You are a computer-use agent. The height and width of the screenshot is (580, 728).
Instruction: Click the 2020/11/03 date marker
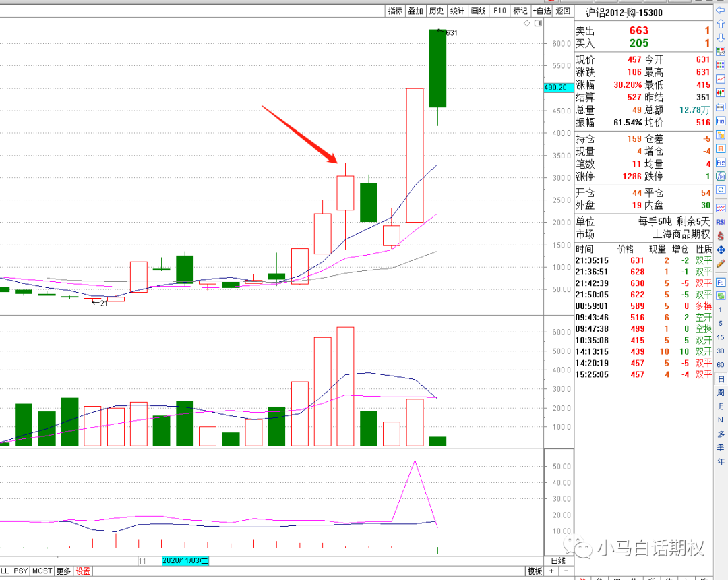click(185, 561)
